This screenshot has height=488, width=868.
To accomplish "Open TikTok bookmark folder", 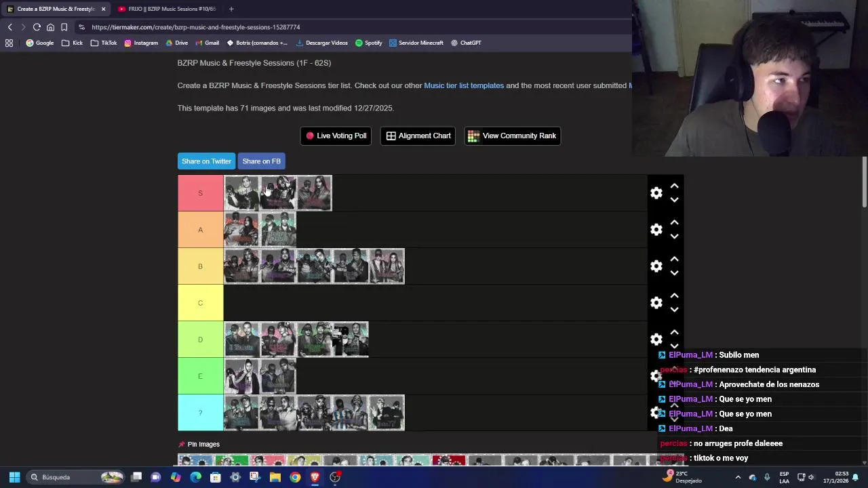I will tap(104, 43).
